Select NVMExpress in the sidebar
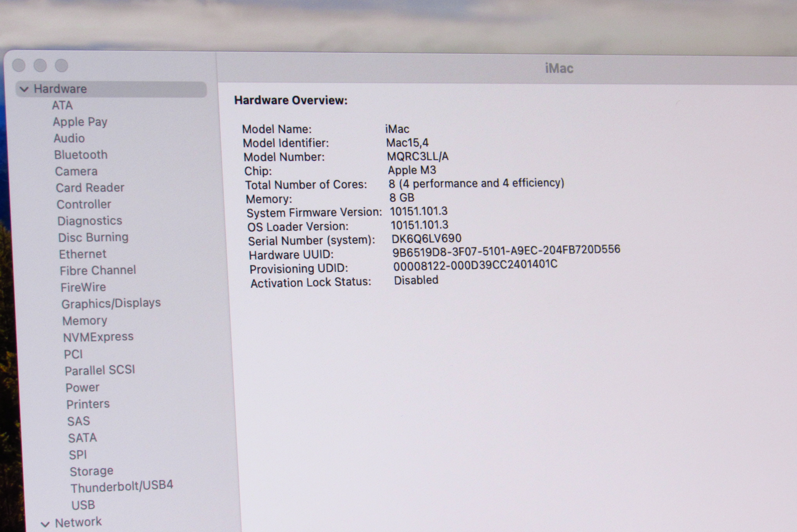 pyautogui.click(x=98, y=337)
